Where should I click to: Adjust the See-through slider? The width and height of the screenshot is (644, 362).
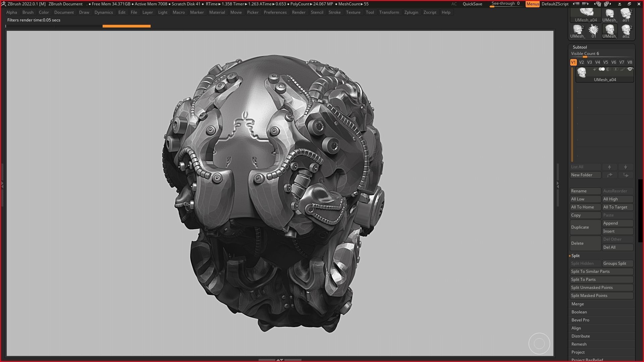coord(506,4)
